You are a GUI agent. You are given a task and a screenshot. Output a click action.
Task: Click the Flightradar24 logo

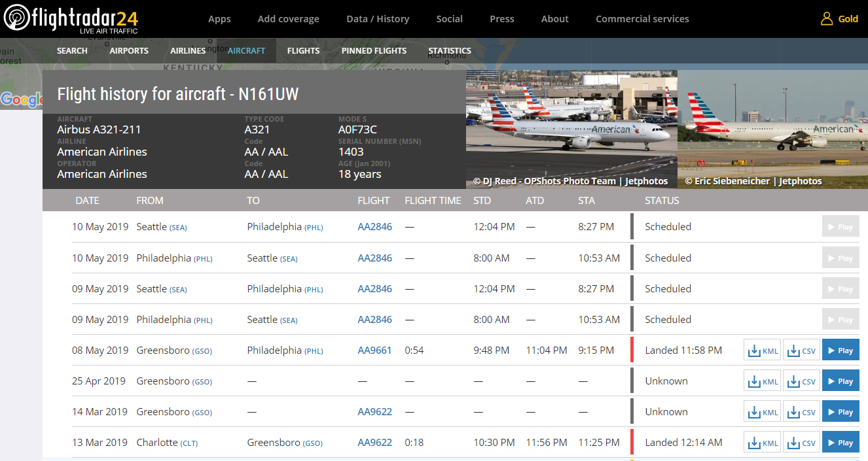[70, 19]
